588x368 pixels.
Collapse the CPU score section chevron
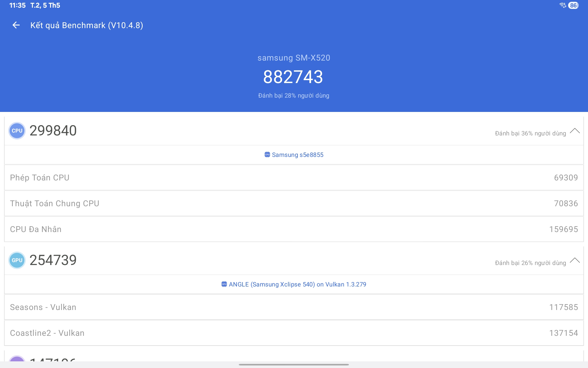(575, 131)
